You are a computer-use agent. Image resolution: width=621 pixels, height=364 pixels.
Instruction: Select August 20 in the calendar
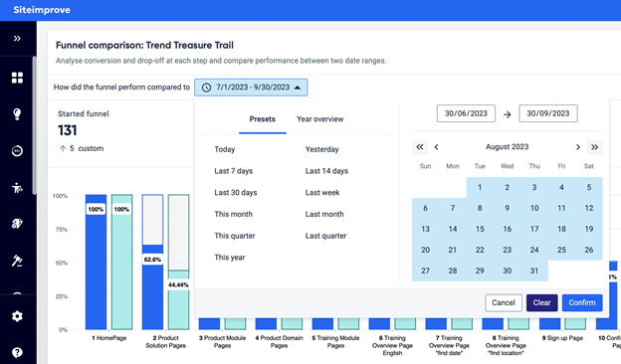coord(425,250)
